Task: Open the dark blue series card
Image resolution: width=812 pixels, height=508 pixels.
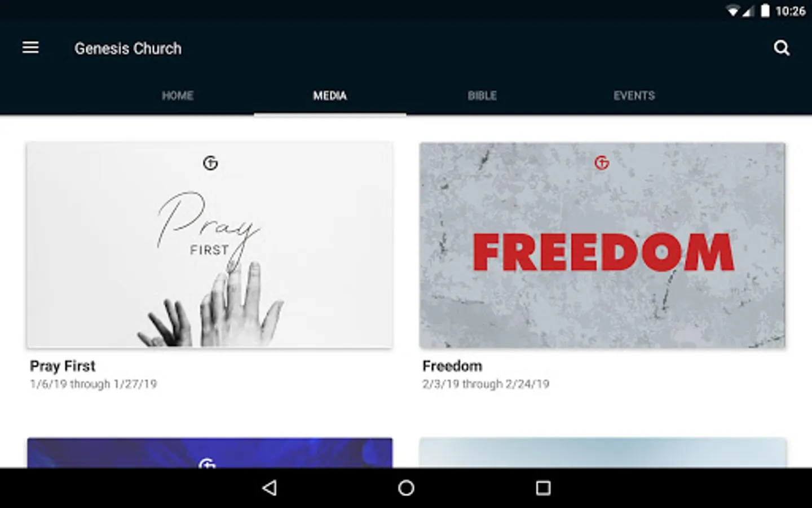Action: 210,453
